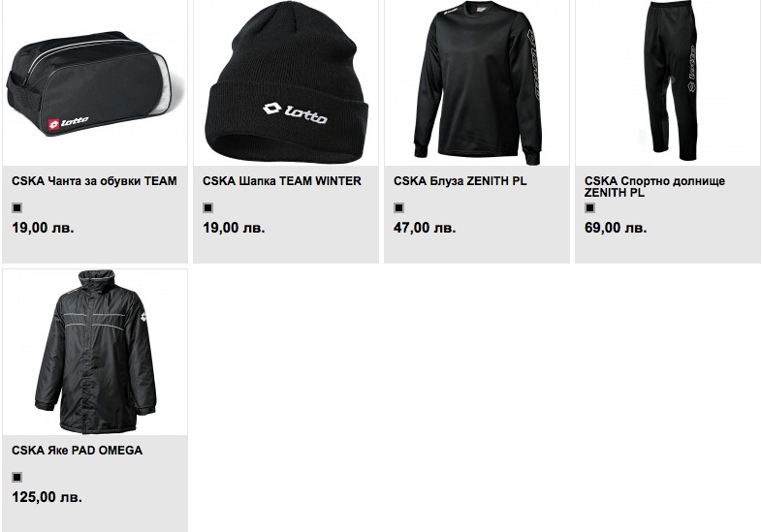Open the PAD OMEGA jacket image
762x532 pixels.
click(x=95, y=352)
